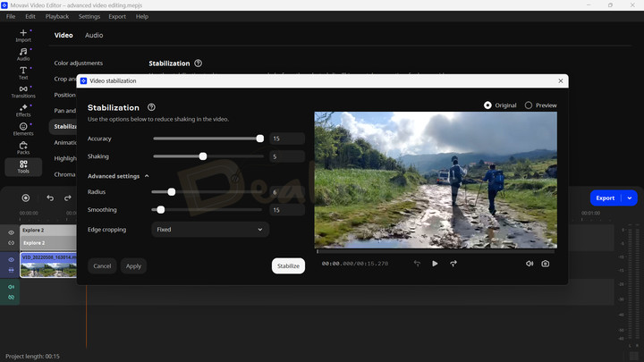Open the Effects panel
Screen dimensions: 644x362
tap(23, 110)
